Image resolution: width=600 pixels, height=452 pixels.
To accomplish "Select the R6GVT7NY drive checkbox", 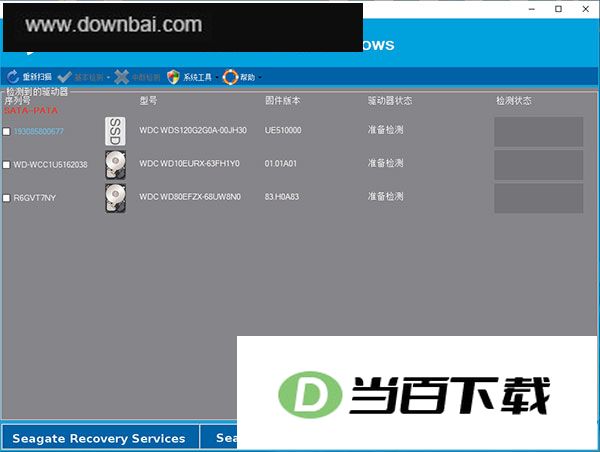I will pyautogui.click(x=6, y=198).
